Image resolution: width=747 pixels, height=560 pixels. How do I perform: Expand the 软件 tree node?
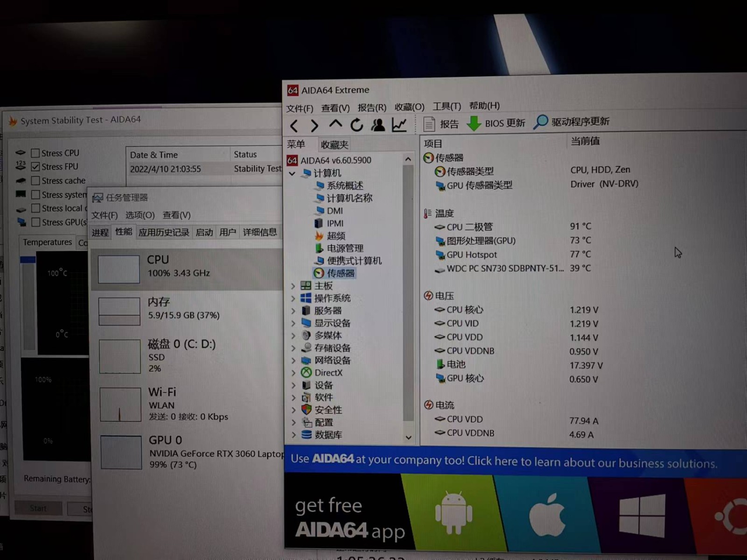(x=293, y=398)
